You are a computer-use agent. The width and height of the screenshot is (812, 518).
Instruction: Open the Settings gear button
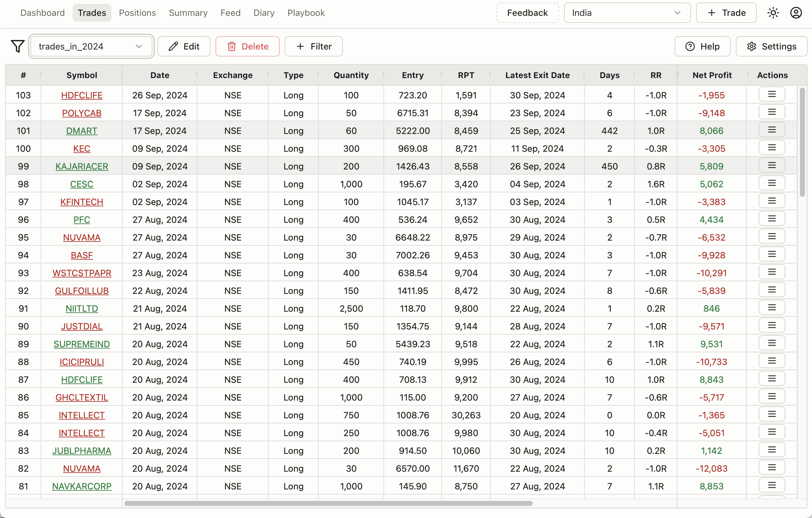[x=771, y=46]
